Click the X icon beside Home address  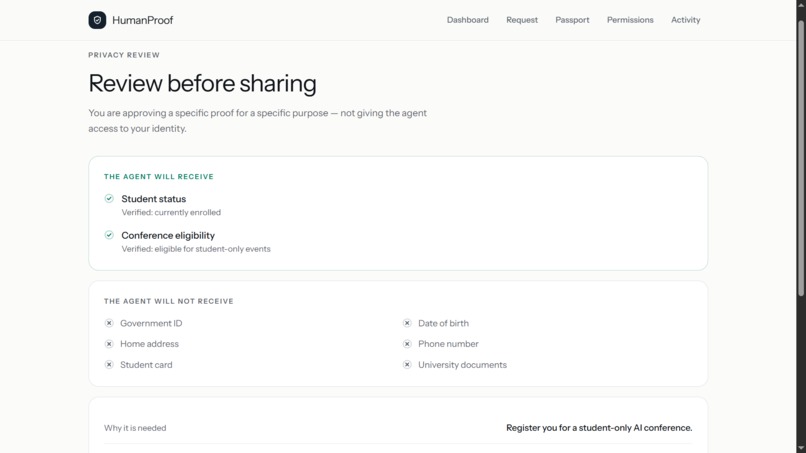[x=109, y=343]
